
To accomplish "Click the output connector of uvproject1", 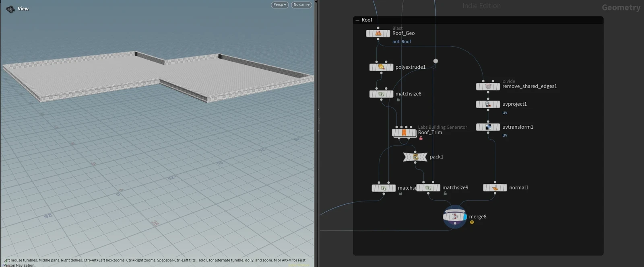I will click(x=488, y=110).
